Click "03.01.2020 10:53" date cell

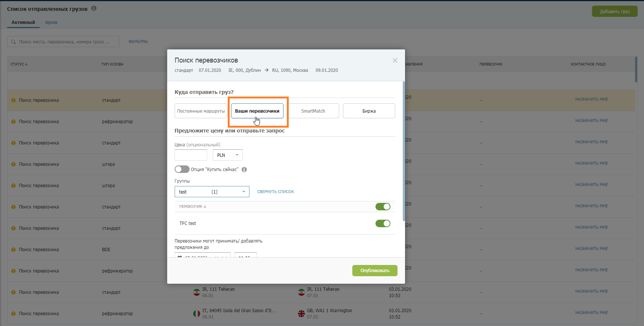(400, 292)
